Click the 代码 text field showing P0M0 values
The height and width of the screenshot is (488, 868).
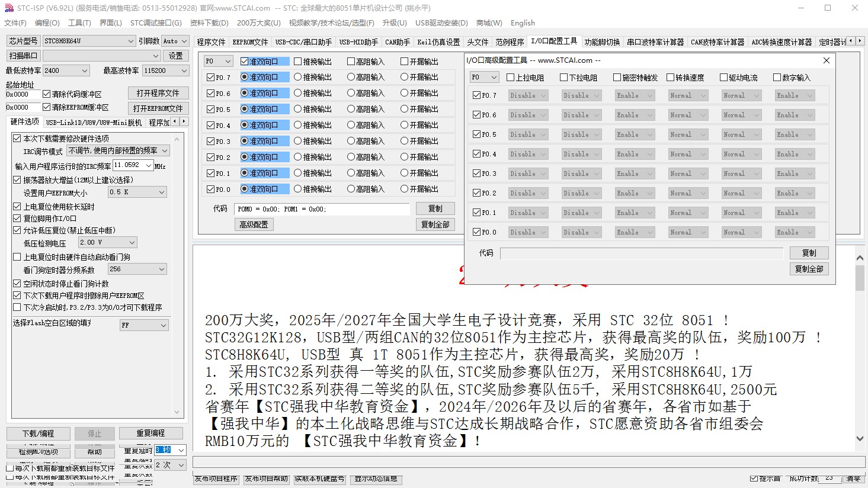321,209
